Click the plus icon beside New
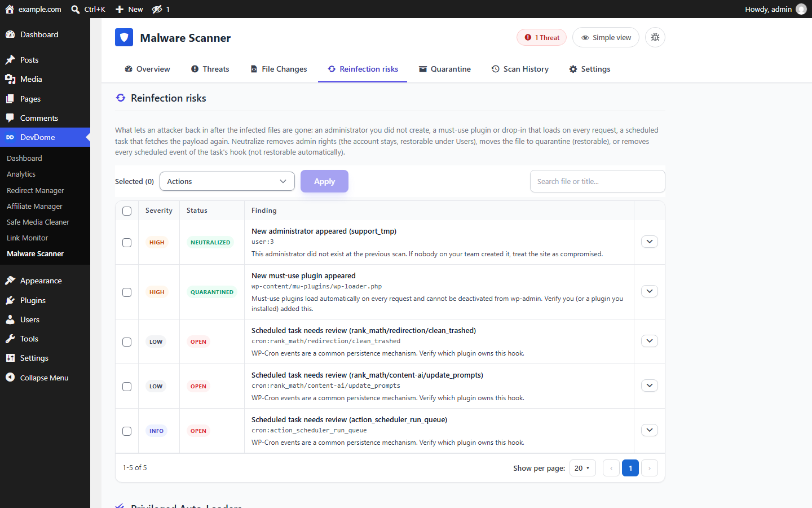 point(120,9)
